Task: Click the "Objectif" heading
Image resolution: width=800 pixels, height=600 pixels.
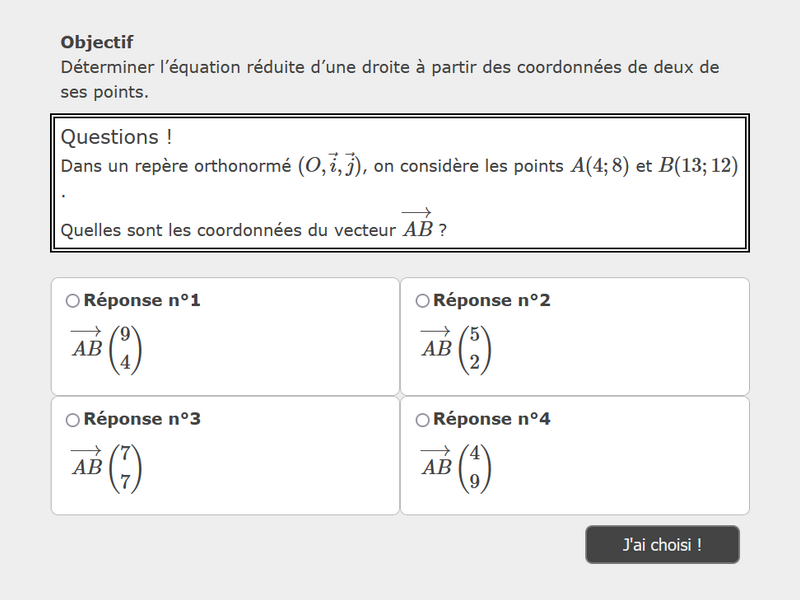Action: tap(97, 42)
